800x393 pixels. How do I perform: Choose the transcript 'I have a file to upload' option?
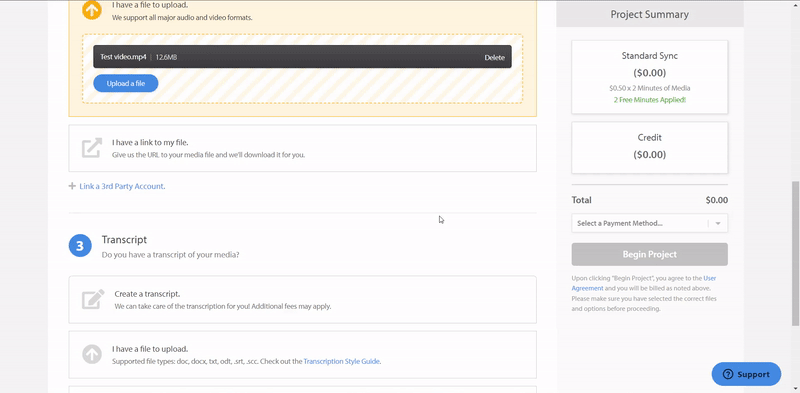click(303, 355)
